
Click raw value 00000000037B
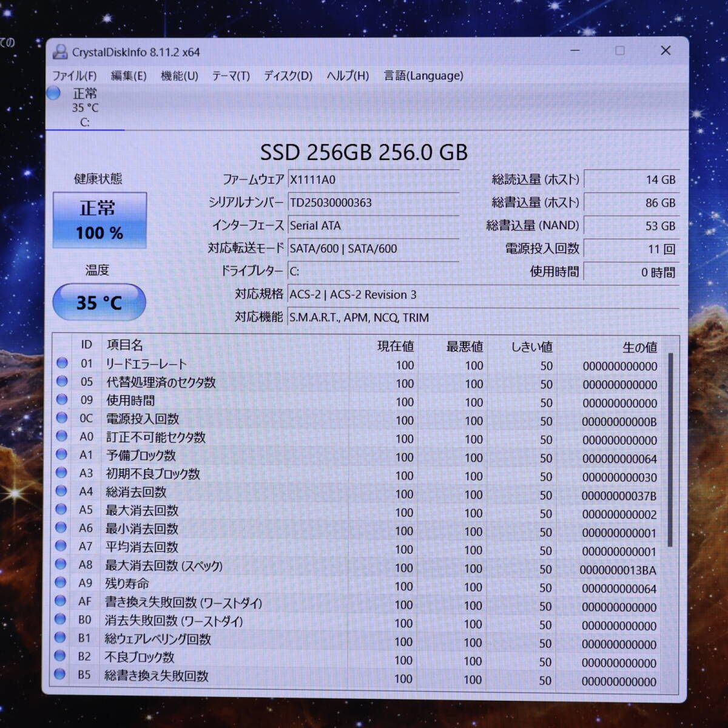pyautogui.click(x=619, y=496)
